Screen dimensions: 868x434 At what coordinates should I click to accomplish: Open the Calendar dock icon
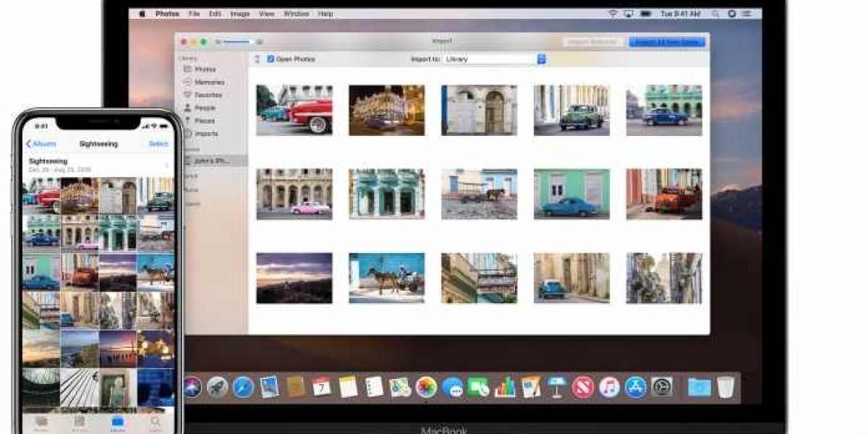click(x=322, y=387)
